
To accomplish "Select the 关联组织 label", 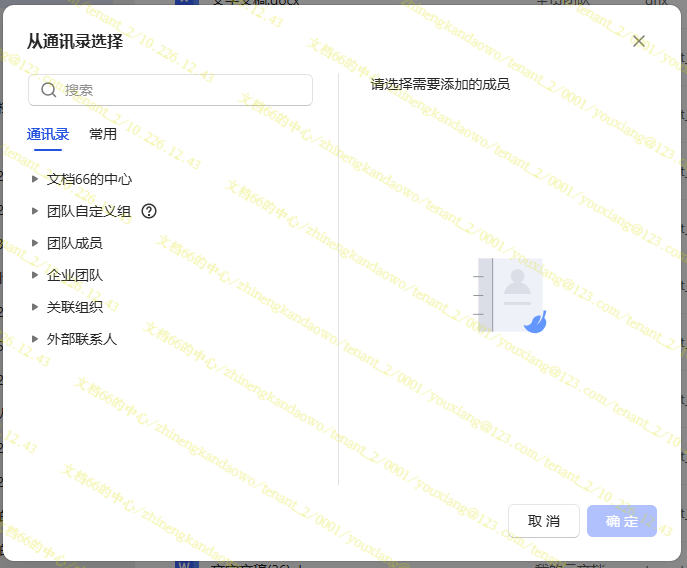I will coord(75,307).
